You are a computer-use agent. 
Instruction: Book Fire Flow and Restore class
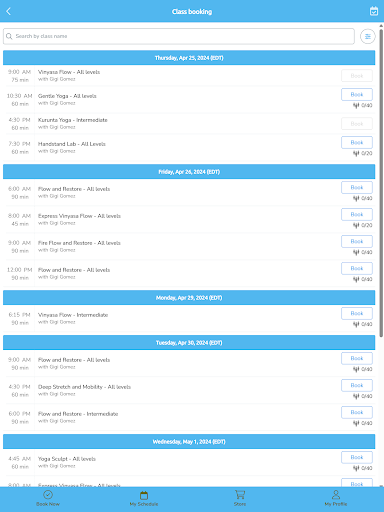coord(357,241)
